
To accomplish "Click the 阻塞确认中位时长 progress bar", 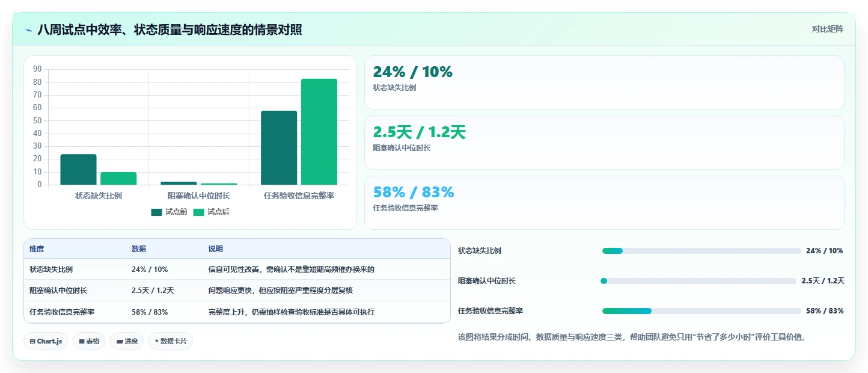I will (x=699, y=281).
